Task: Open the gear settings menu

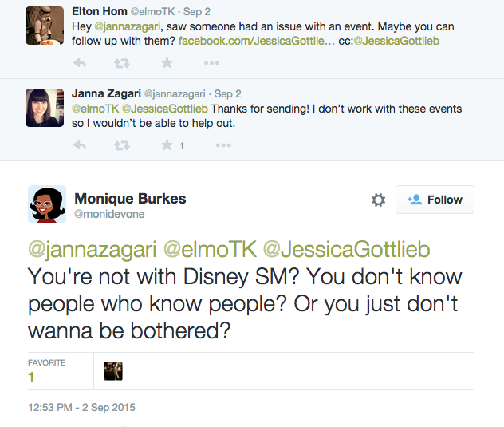Action: point(378,200)
